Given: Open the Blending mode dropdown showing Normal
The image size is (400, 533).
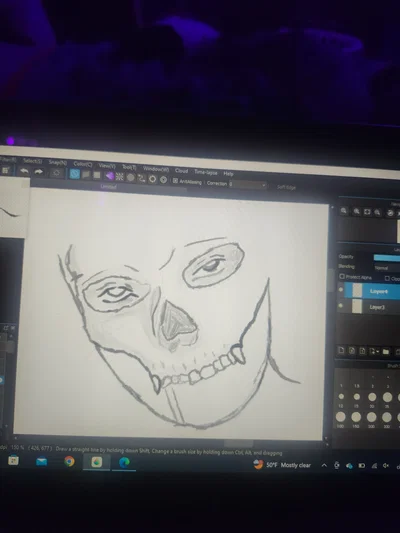Looking at the screenshot, I should (x=387, y=268).
